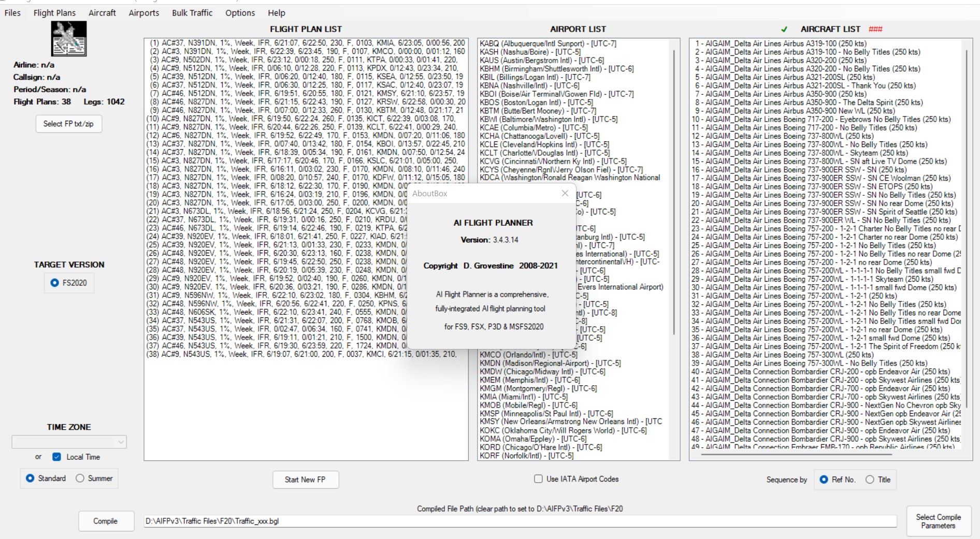Select flight plan (2) AC#3, N391DN
The width and height of the screenshot is (980, 539).
tap(306, 51)
